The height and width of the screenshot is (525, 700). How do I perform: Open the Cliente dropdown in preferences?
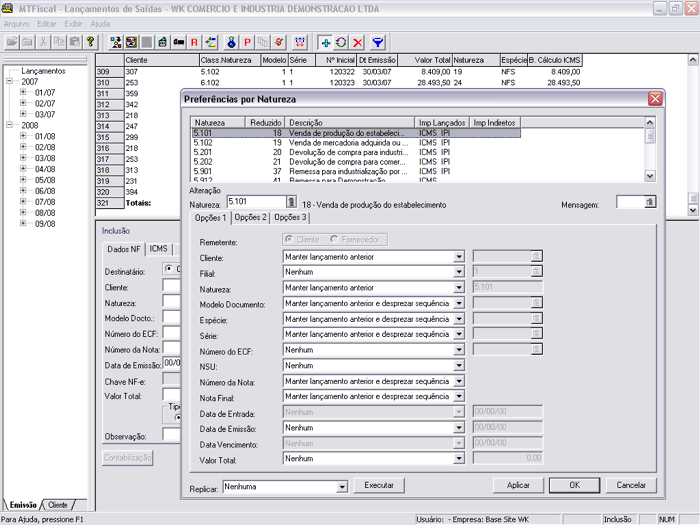tap(459, 257)
